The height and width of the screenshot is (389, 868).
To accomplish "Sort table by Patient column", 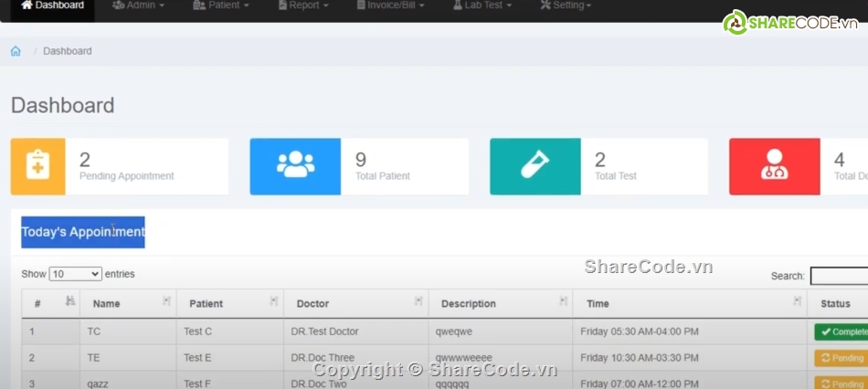I will (230, 303).
